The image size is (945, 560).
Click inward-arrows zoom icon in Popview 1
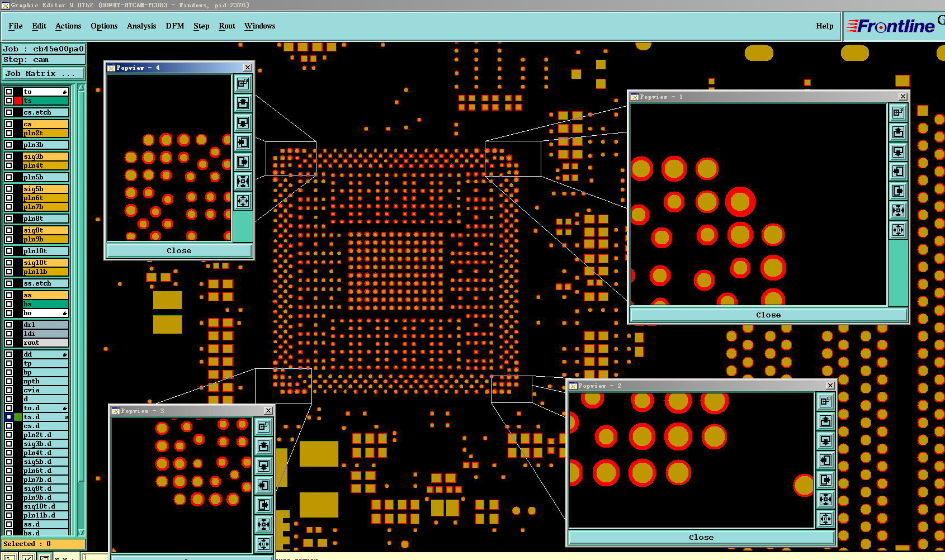[898, 210]
